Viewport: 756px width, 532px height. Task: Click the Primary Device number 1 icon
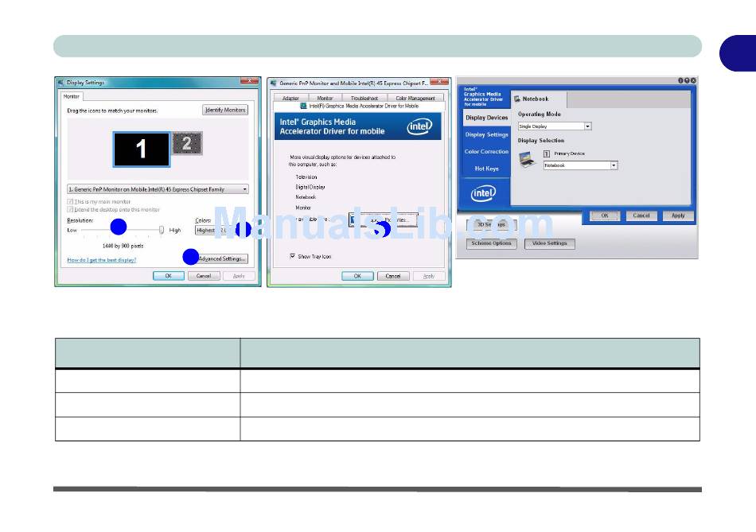click(547, 153)
